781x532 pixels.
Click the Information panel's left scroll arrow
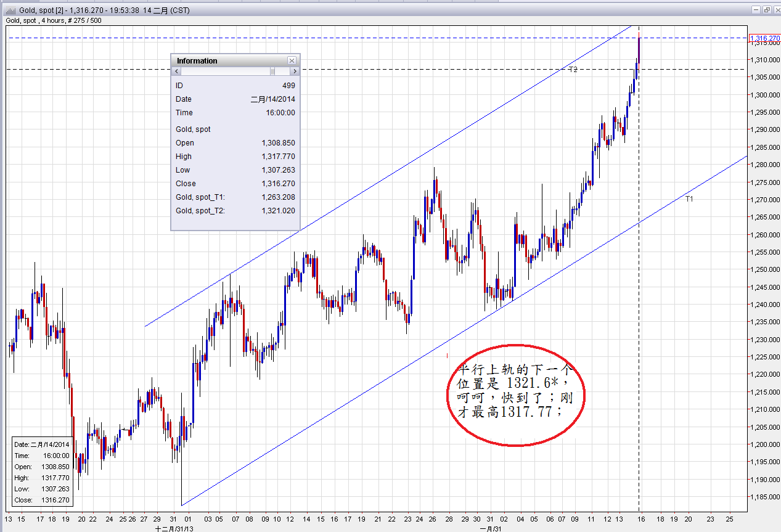[x=178, y=72]
